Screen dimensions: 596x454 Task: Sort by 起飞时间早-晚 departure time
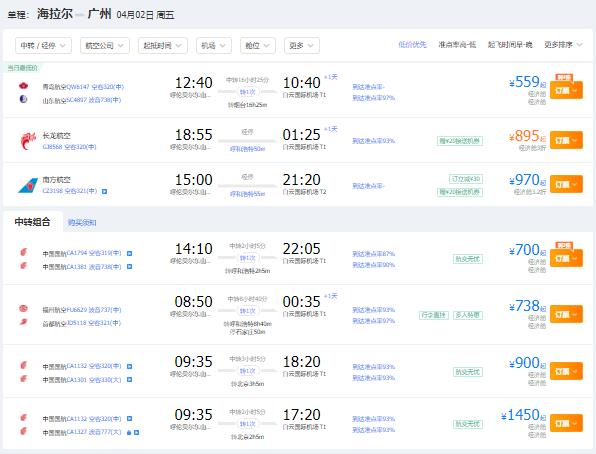(x=510, y=45)
